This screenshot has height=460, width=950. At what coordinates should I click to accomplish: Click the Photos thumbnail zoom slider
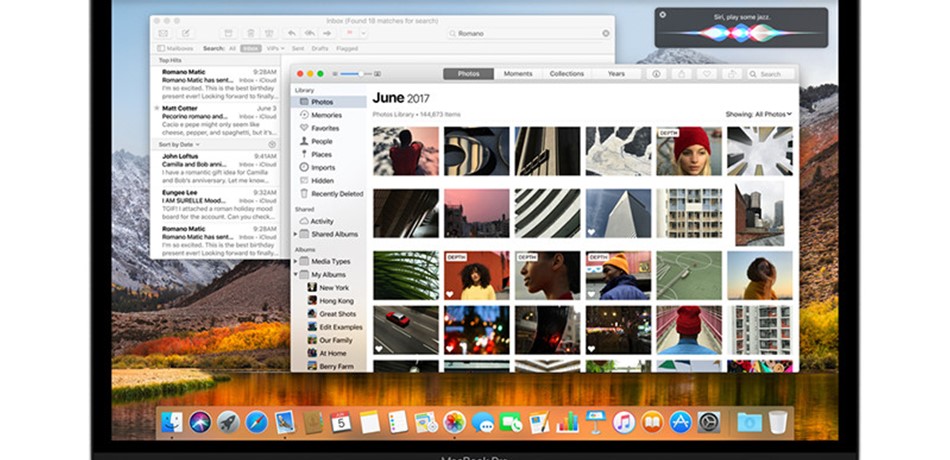[356, 74]
